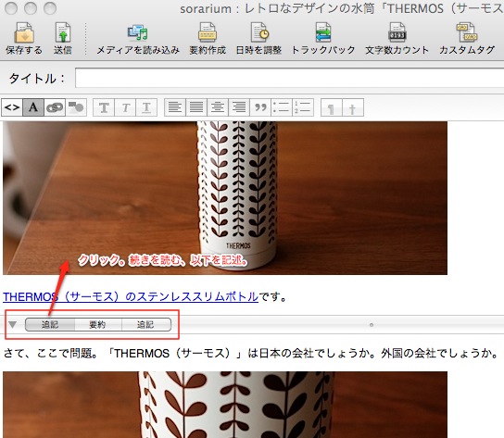Justify the text
This screenshot has height=438, width=504.
coord(196,107)
